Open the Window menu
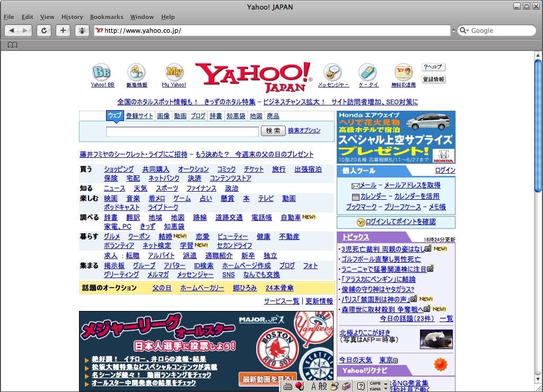 (x=142, y=17)
